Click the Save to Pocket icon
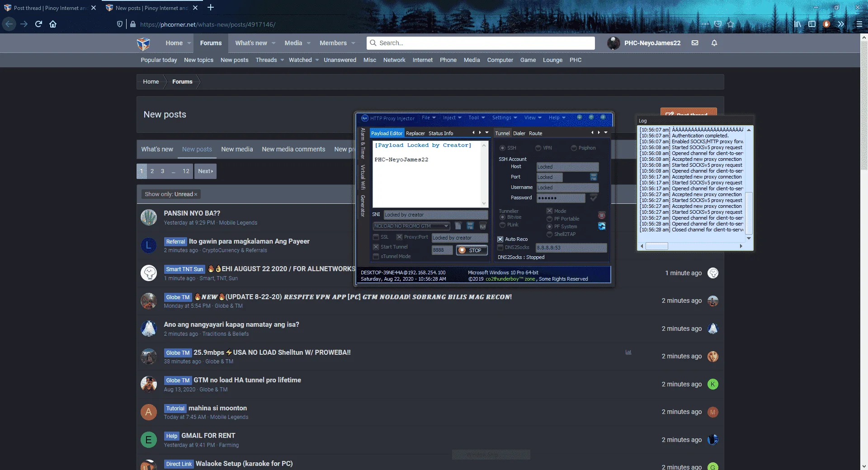 point(718,24)
